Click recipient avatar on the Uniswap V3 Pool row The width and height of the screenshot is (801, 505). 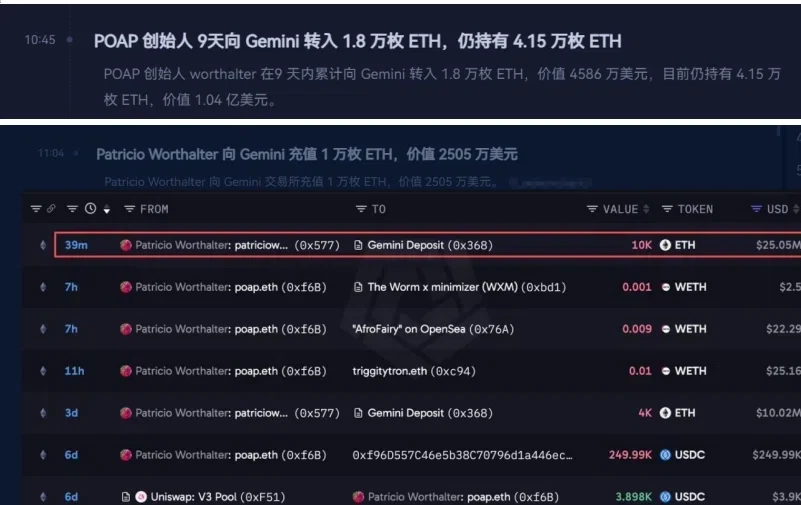358,497
